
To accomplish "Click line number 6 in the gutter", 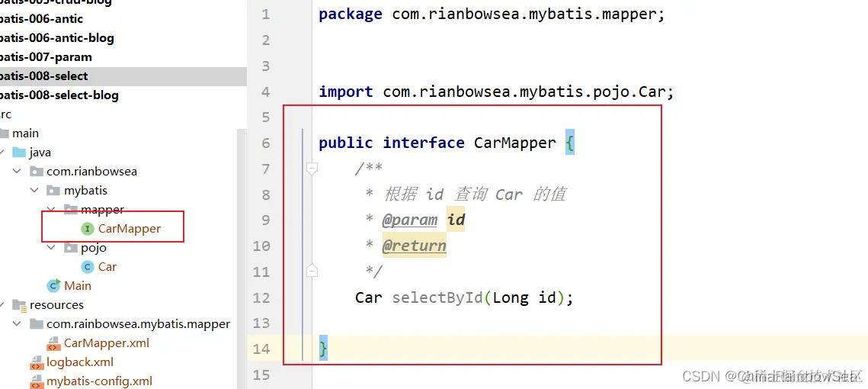I will coord(266,143).
